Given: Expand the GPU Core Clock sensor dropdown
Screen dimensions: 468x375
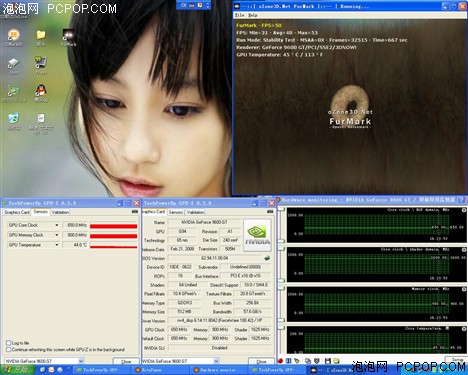Looking at the screenshot, I should click(57, 225).
